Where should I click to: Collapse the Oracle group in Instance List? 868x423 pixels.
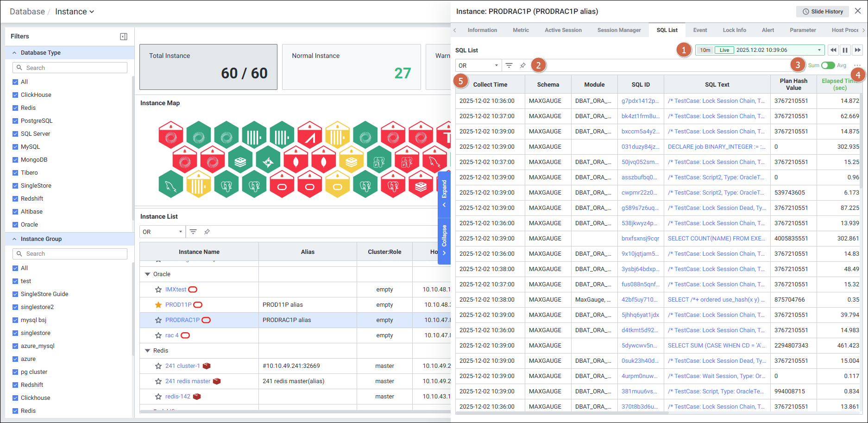pos(148,274)
